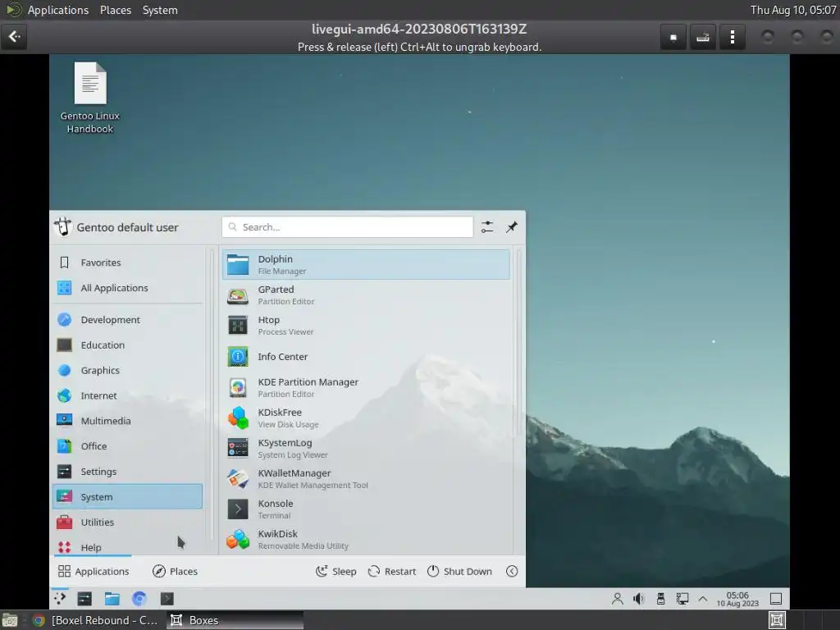Select the Help category
The width and height of the screenshot is (840, 630).
pos(127,547)
